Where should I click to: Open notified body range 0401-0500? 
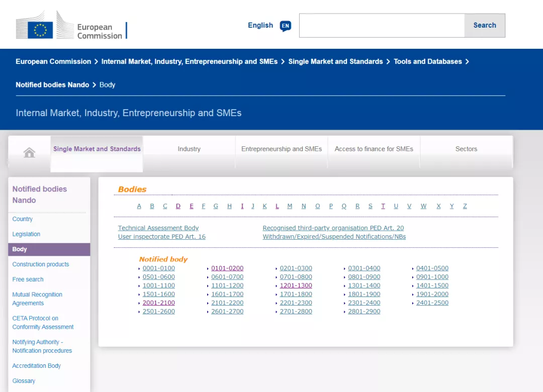tap(432, 268)
